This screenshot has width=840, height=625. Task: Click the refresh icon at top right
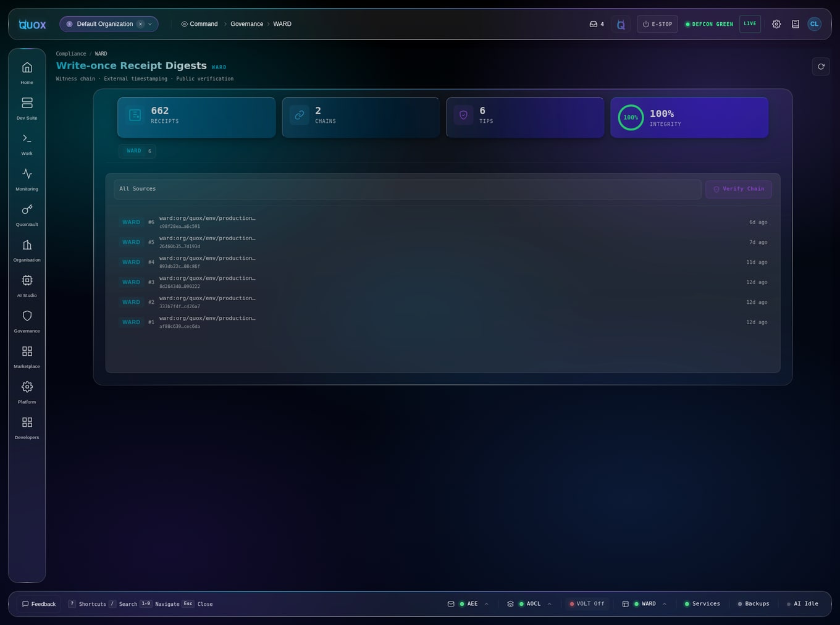tap(821, 67)
